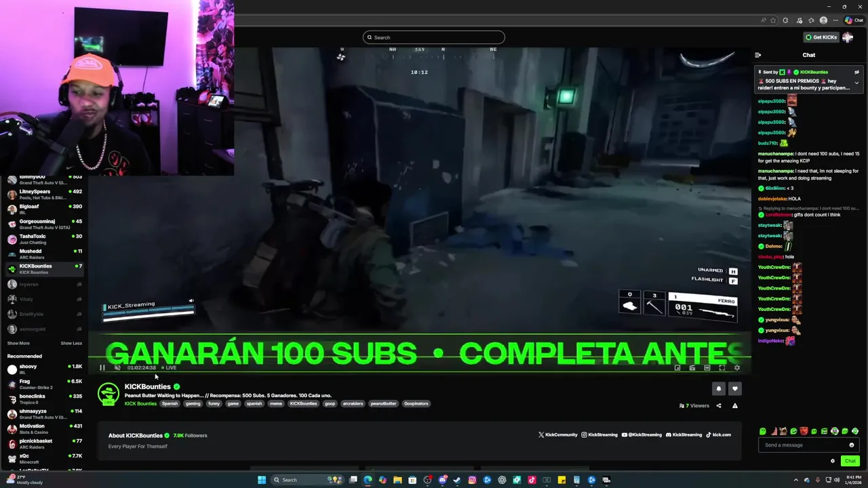
Task: Open kick.com TikTok link
Action: [718, 435]
